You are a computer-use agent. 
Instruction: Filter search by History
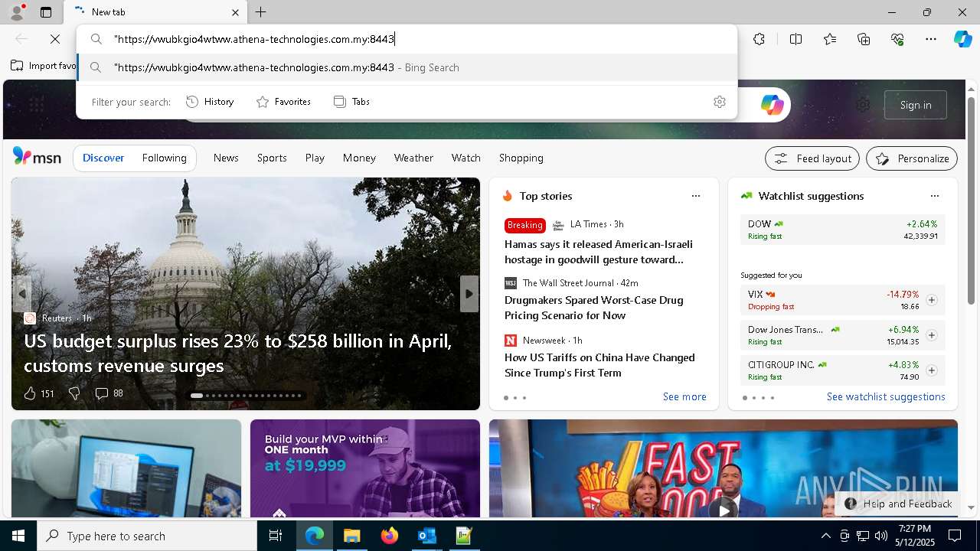[210, 102]
